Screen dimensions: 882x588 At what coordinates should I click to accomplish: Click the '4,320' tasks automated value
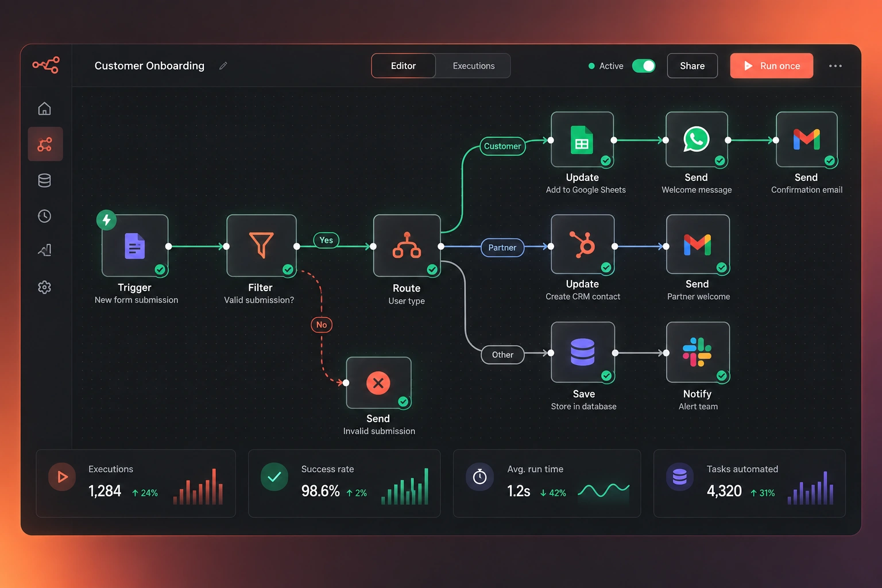[724, 492]
